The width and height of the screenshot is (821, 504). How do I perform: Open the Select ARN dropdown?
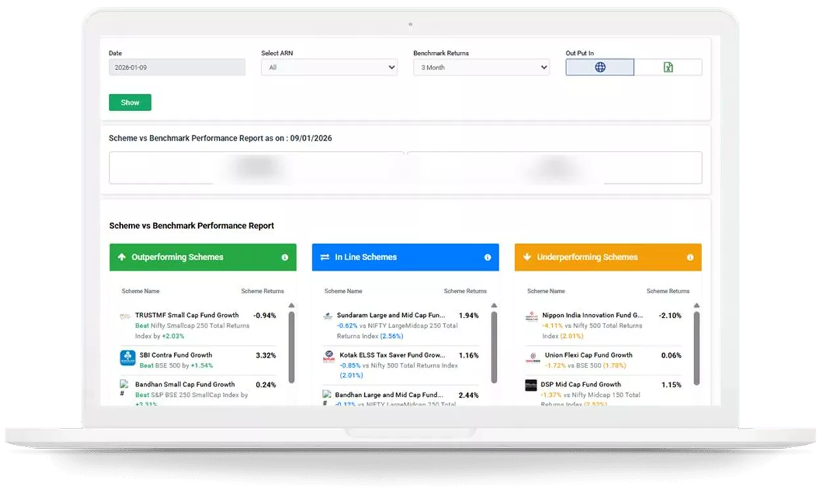[x=329, y=67]
